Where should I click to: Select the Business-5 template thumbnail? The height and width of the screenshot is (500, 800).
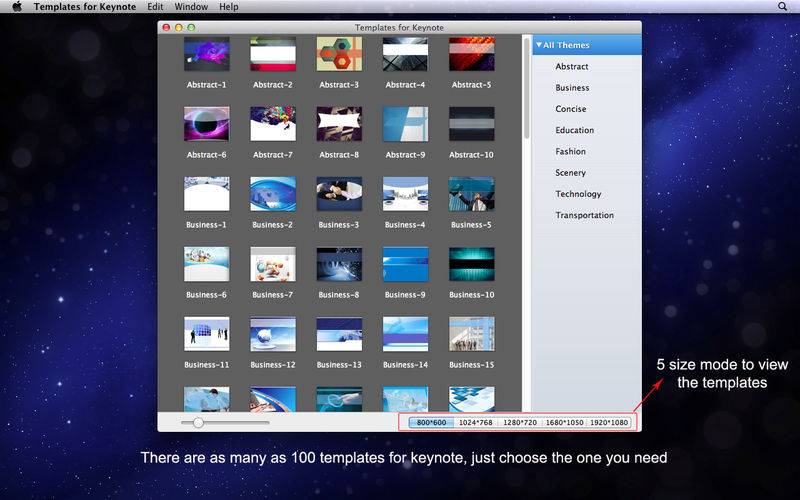tap(471, 194)
